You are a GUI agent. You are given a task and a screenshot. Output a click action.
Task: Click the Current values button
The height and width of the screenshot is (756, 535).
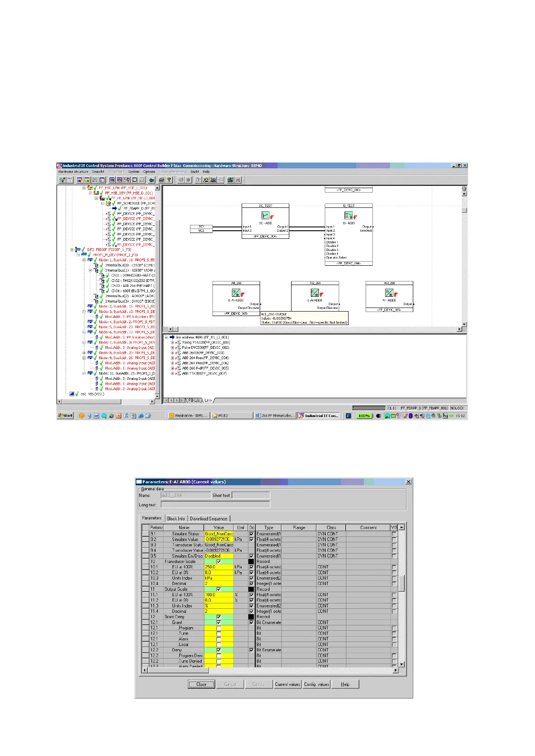coord(287,684)
